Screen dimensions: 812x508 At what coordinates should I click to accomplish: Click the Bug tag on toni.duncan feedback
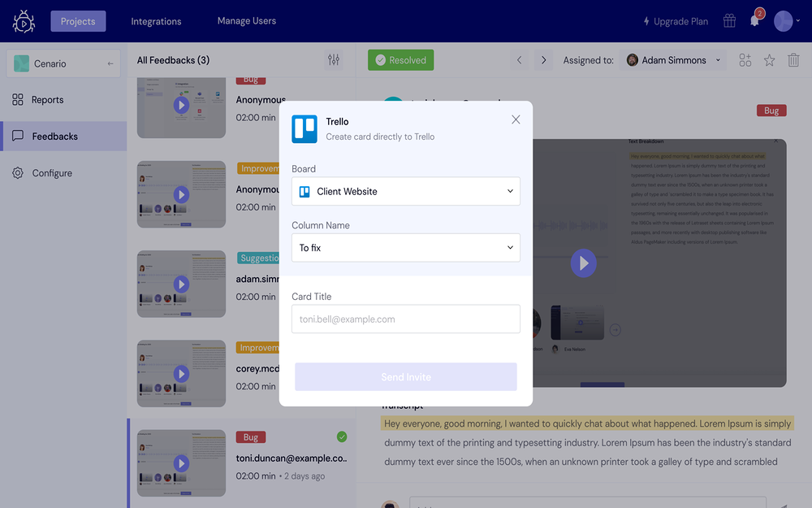(251, 437)
